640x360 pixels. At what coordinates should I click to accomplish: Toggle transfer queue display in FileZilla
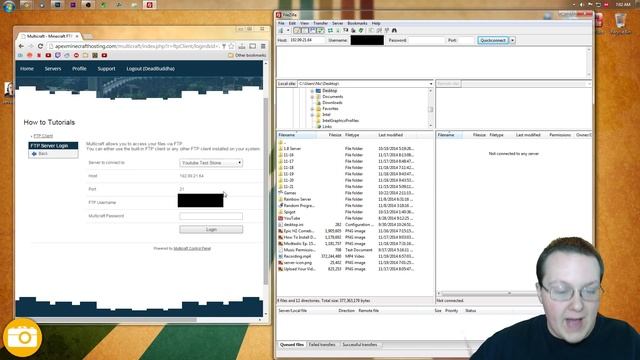click(320, 31)
